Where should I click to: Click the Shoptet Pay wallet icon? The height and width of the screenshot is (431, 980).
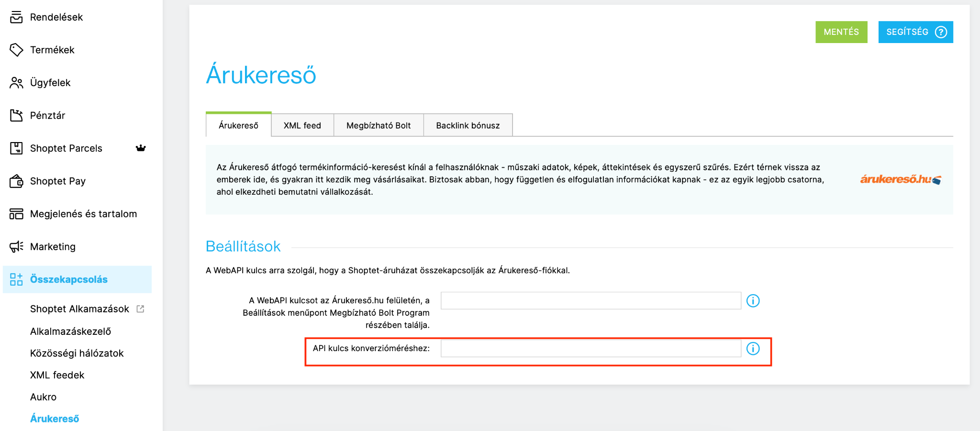click(16, 181)
